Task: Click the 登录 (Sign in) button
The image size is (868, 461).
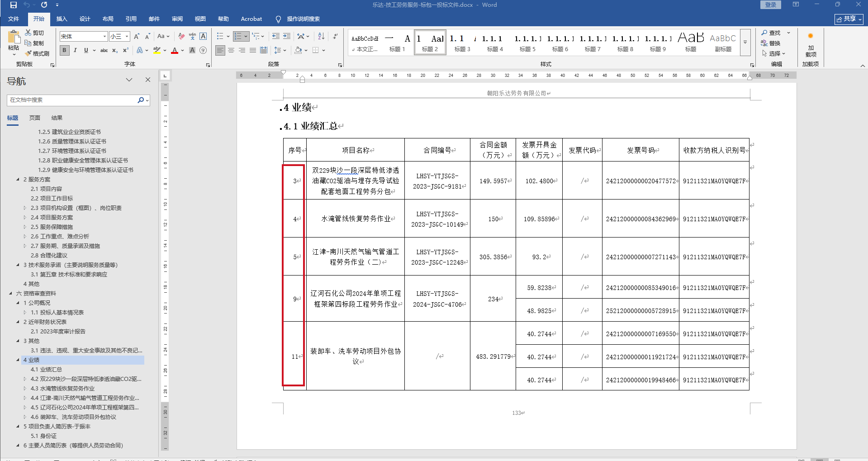Action: [771, 5]
